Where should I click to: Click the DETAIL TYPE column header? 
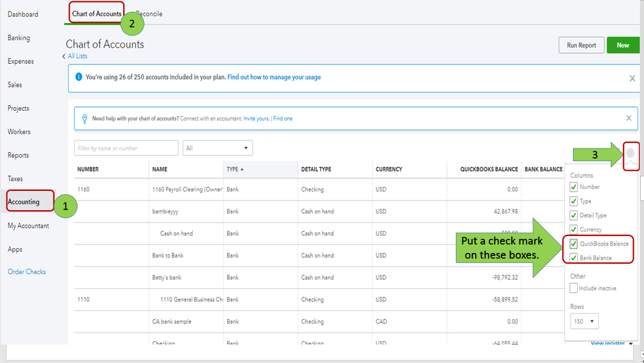316,169
